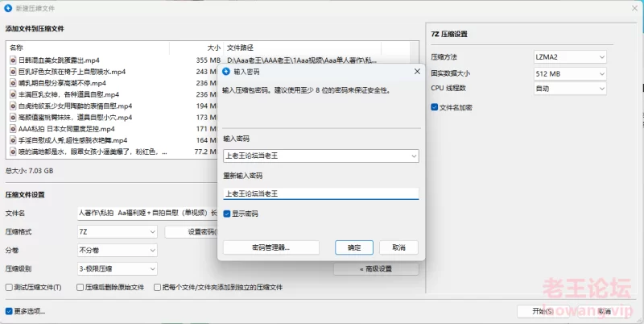Viewport: 644px width, 324px height.
Task: Open 密码管理器...
Action: coord(271,247)
